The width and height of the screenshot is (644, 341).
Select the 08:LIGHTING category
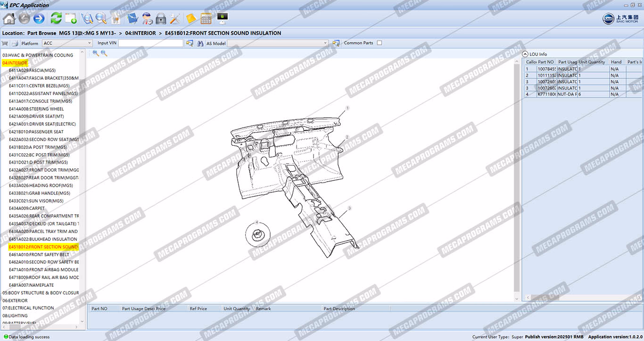(x=15, y=316)
